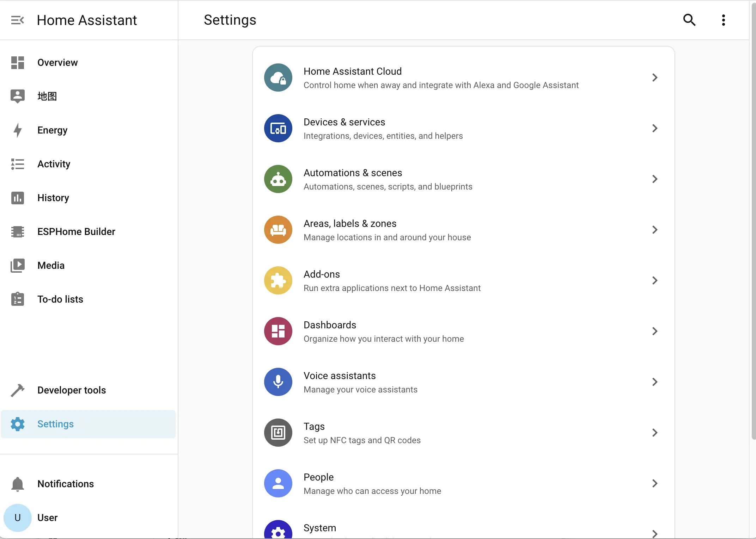Click the Home Assistant Cloud icon

(x=278, y=78)
